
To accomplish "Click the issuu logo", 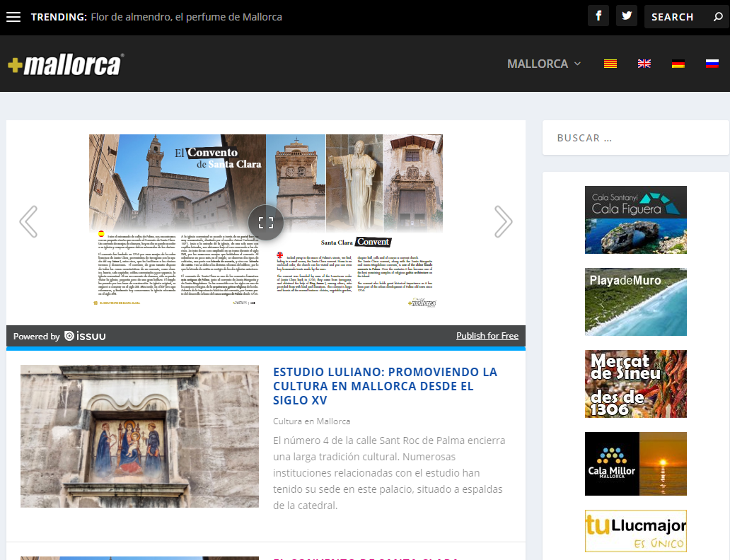I will [x=85, y=336].
